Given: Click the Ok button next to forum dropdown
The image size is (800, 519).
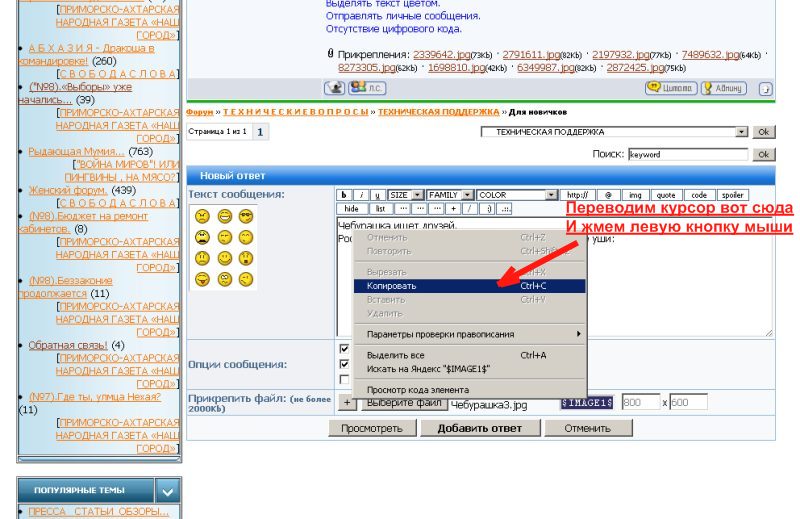Looking at the screenshot, I should tap(764, 132).
